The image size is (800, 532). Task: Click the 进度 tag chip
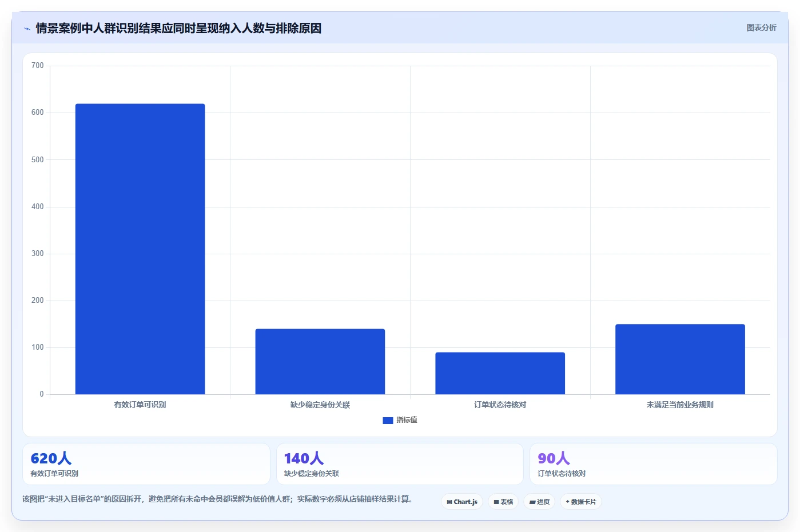[539, 502]
